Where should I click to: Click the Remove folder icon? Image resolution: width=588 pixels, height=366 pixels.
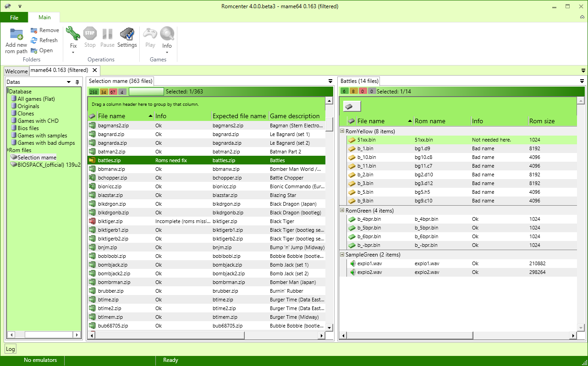pyautogui.click(x=34, y=30)
